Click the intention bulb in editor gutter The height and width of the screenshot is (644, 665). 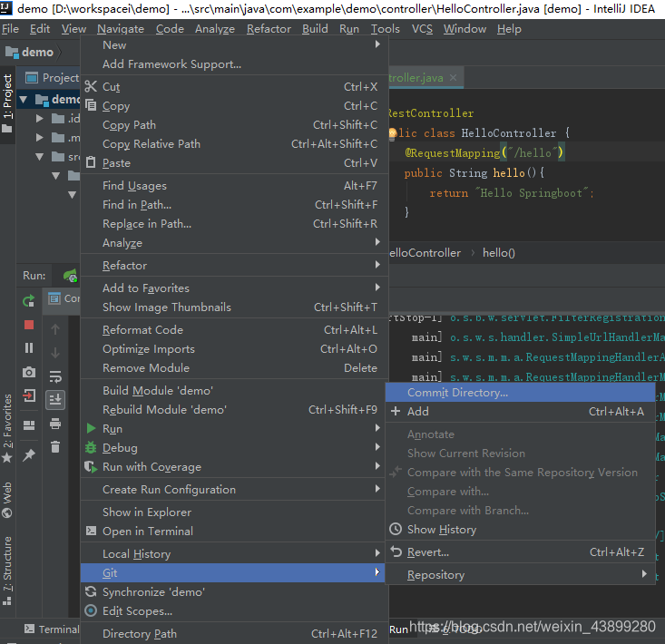click(392, 133)
